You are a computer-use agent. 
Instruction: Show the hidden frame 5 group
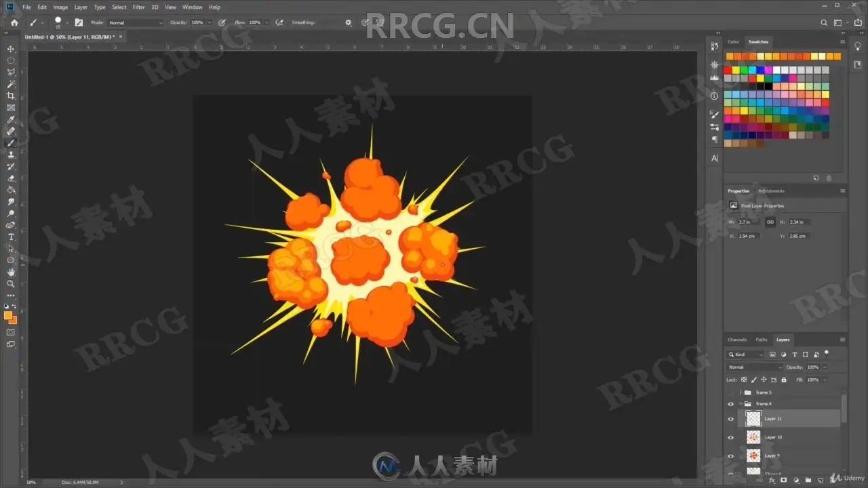click(730, 392)
